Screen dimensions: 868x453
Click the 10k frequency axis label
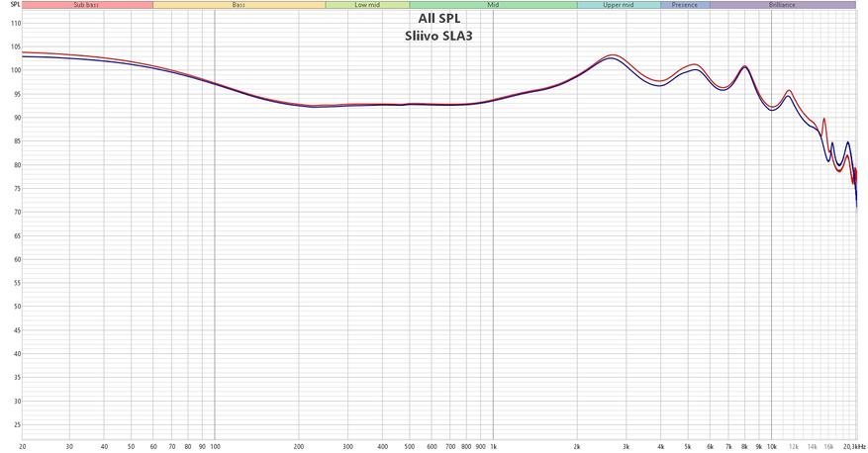click(772, 446)
